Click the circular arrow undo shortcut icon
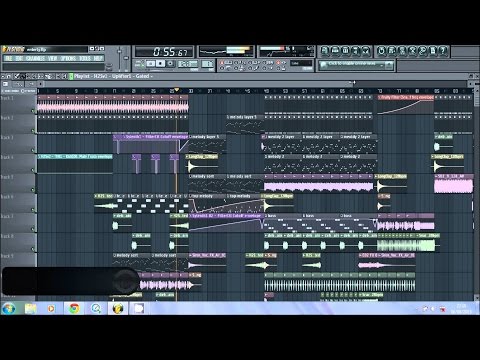480x360 pixels. click(x=382, y=51)
